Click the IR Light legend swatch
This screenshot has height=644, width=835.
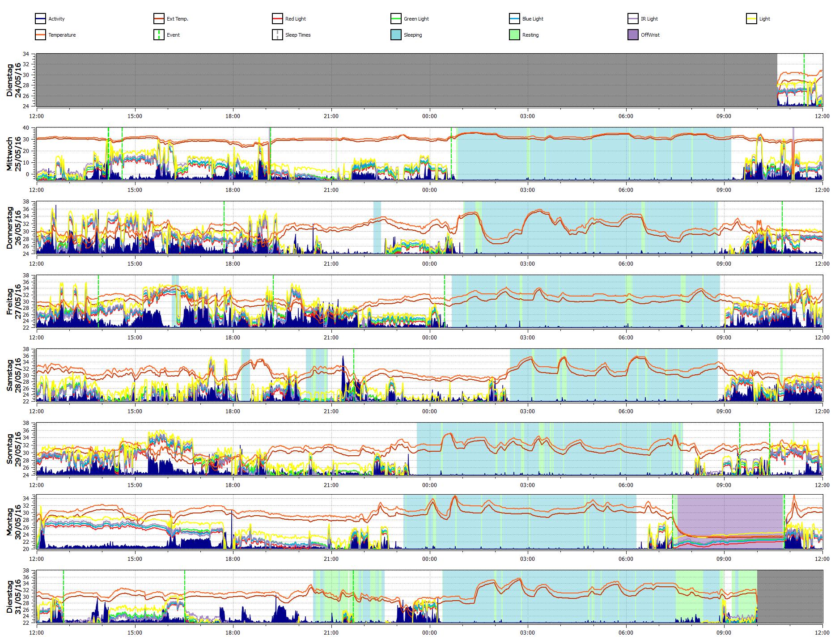tap(633, 19)
